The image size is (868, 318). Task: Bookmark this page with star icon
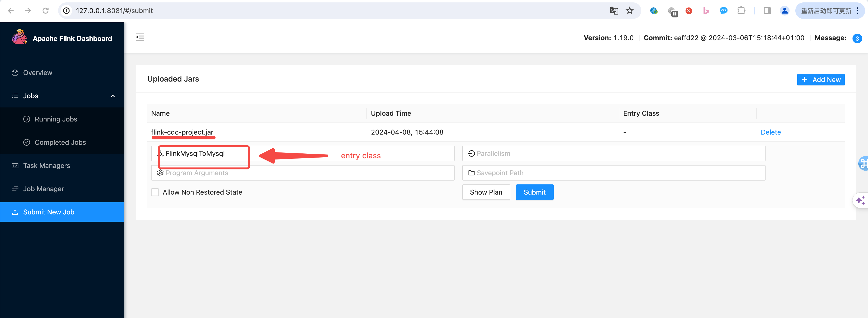[629, 11]
